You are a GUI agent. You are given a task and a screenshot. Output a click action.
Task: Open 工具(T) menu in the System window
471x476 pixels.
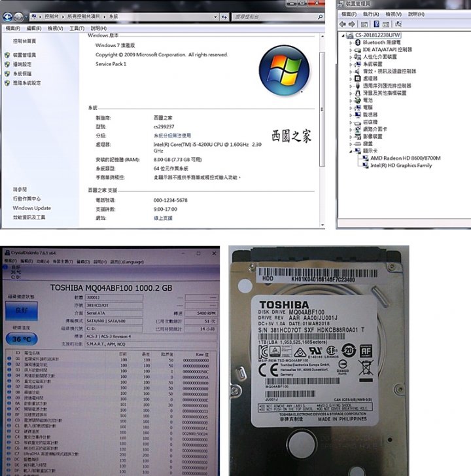(x=77, y=28)
